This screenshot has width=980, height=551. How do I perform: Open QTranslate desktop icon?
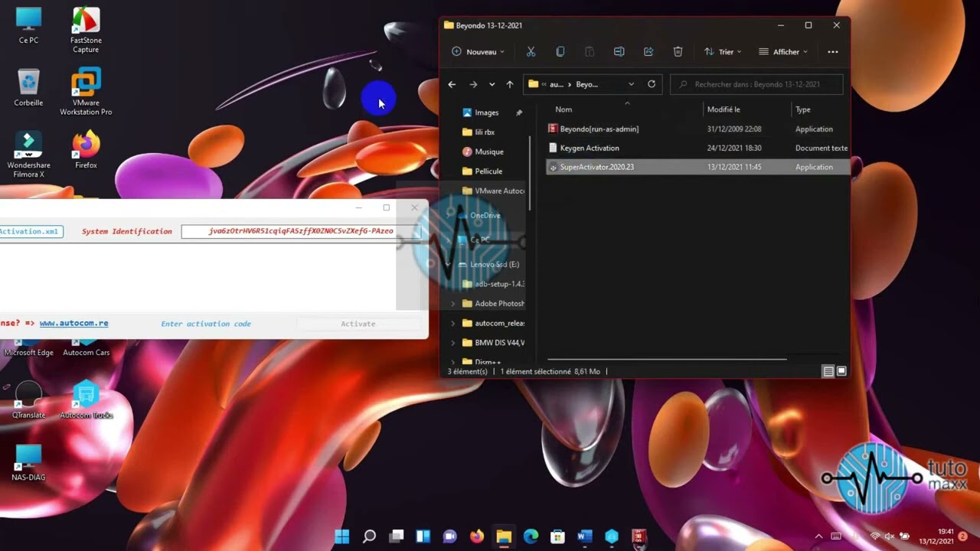[x=28, y=399]
